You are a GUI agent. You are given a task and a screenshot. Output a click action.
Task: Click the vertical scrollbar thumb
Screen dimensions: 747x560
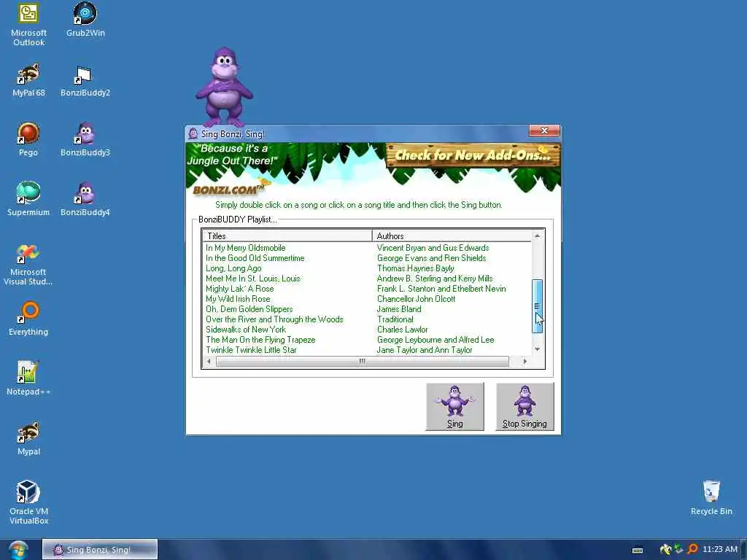pos(538,306)
